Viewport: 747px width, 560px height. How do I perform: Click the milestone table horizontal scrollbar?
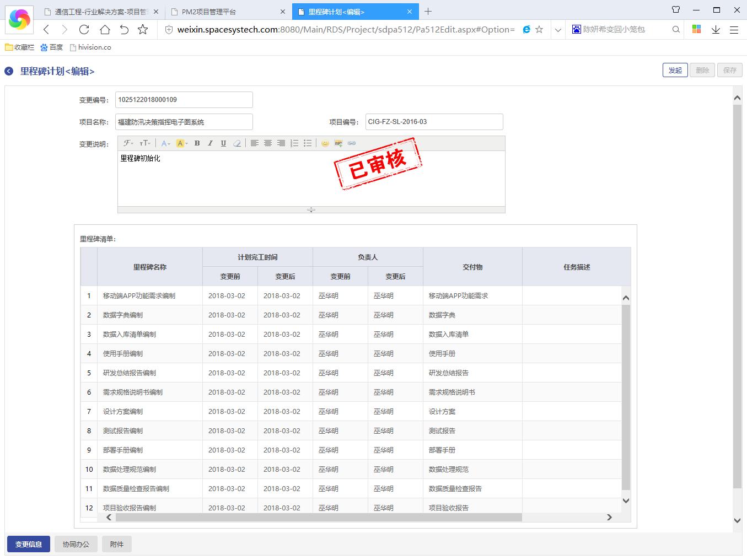pos(318,517)
